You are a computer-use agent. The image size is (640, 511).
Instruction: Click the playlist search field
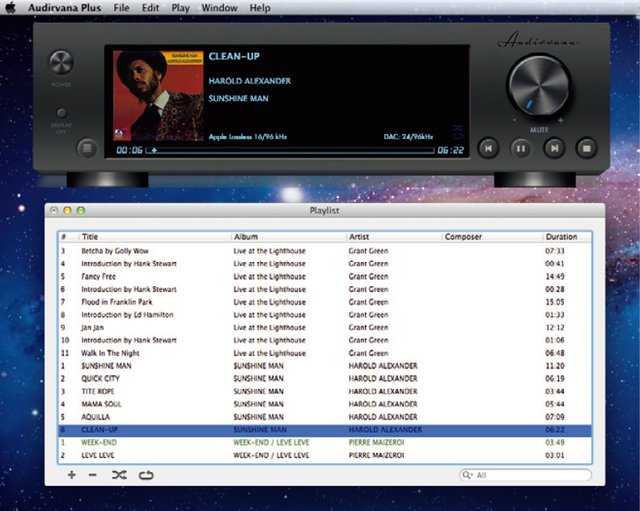coord(532,475)
